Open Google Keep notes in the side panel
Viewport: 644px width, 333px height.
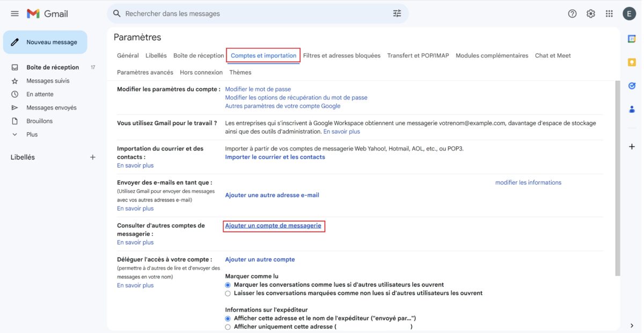point(631,62)
